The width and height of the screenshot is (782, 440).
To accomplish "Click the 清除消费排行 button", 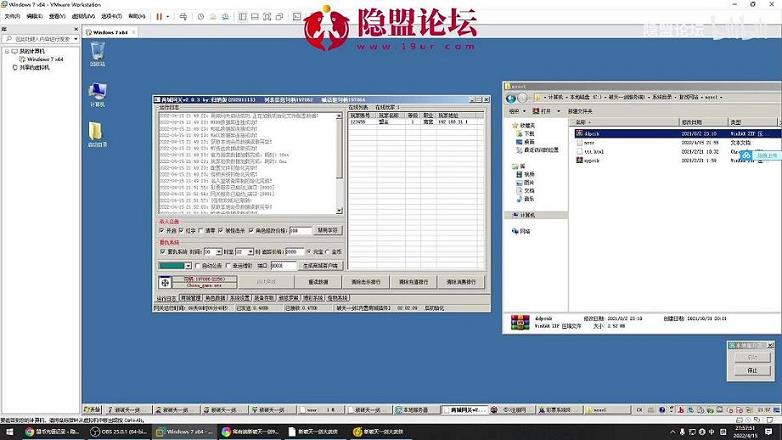I will 461,282.
